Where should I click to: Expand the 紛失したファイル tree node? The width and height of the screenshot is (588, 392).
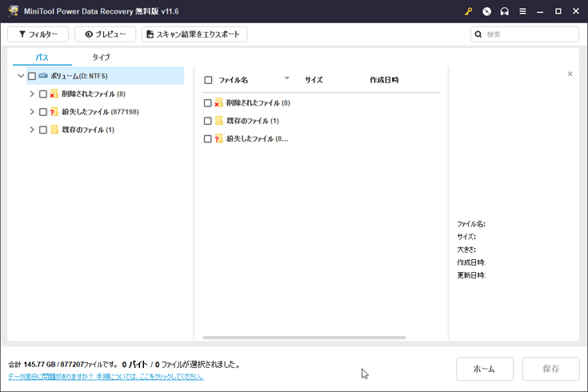(x=32, y=112)
